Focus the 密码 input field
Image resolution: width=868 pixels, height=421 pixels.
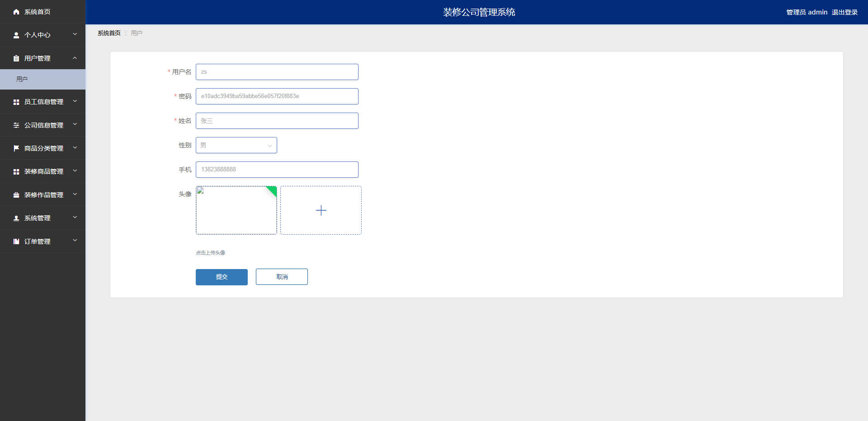click(277, 96)
